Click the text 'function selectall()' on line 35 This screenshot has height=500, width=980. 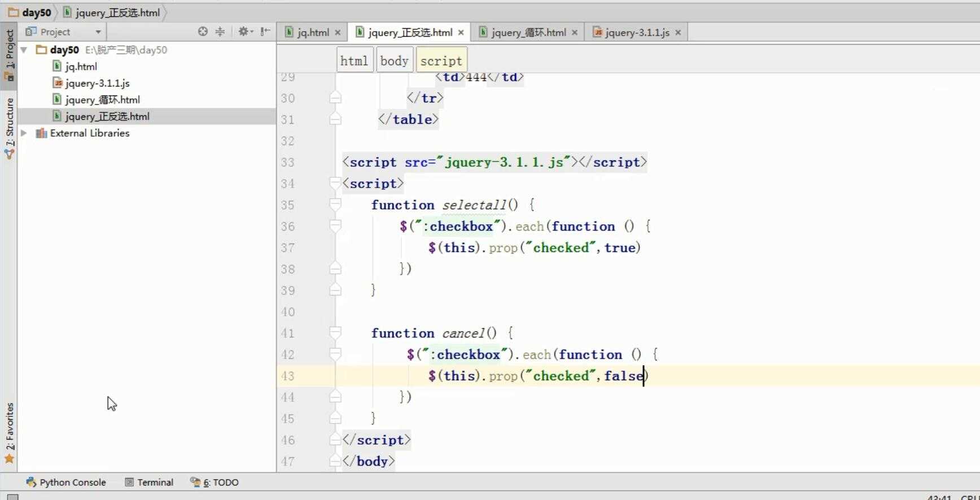point(444,205)
